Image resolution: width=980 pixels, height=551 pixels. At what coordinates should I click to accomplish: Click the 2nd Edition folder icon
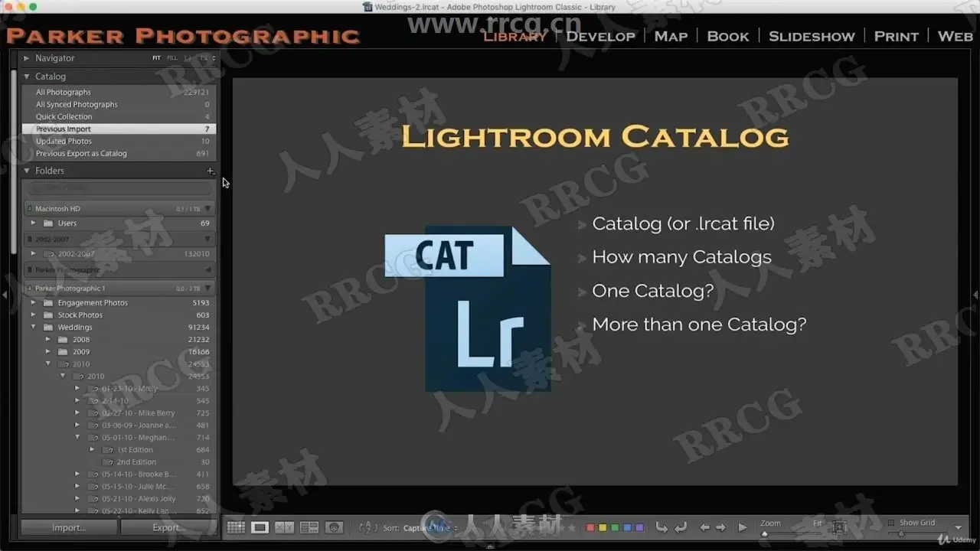(108, 462)
